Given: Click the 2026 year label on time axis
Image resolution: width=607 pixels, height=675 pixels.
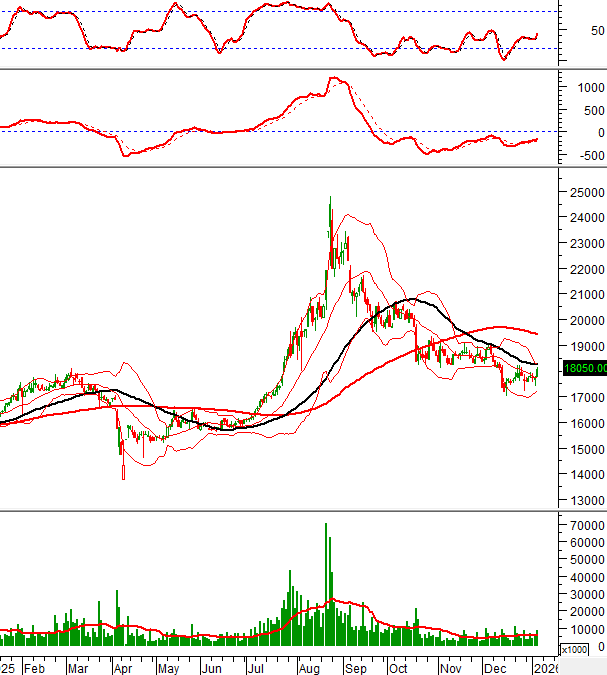Looking at the screenshot, I should point(546,667).
